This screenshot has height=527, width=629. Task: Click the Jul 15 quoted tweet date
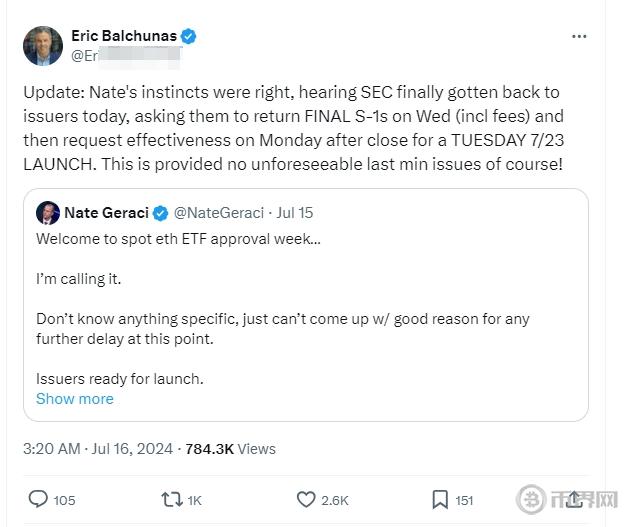coord(295,212)
